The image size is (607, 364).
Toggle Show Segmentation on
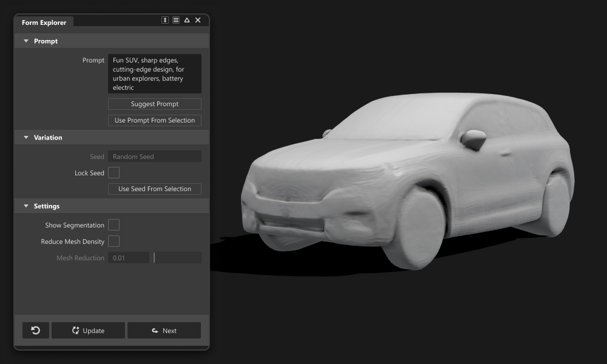coord(115,224)
